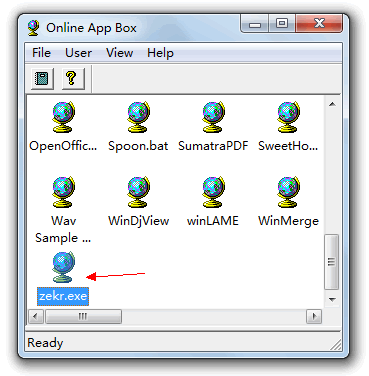Maximize the Online App Box window
The width and height of the screenshot is (369, 376).
tap(282, 24)
